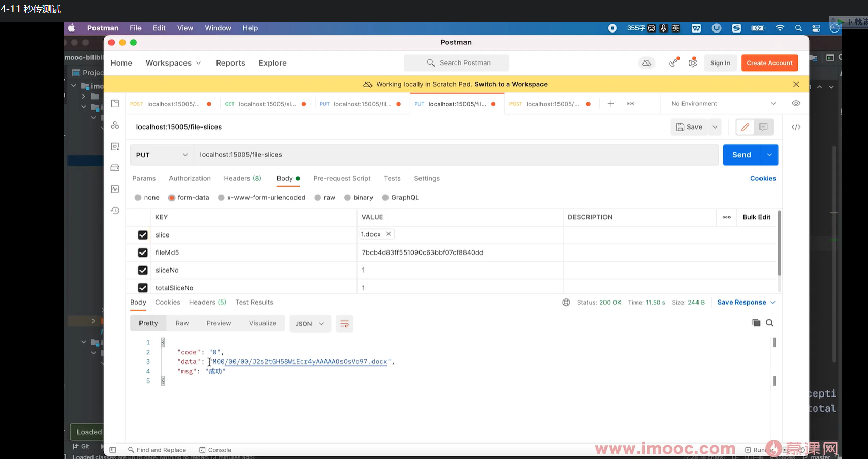Open the Test Results tab
This screenshot has height=459, width=868.
coord(254,303)
